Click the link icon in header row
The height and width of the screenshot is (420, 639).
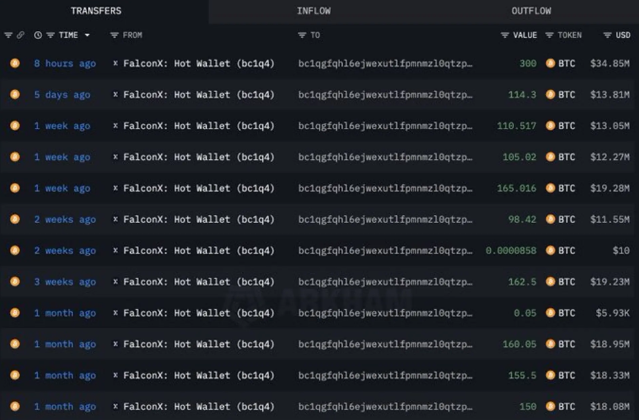[20, 36]
